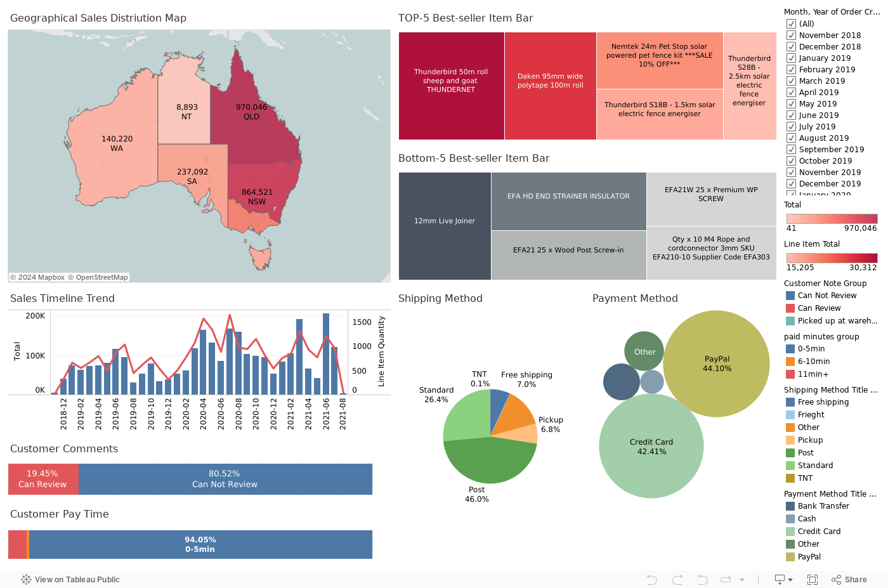Select Daken 95mm wide polytape tile
Viewport: 888px width, 588px height.
[x=550, y=86]
